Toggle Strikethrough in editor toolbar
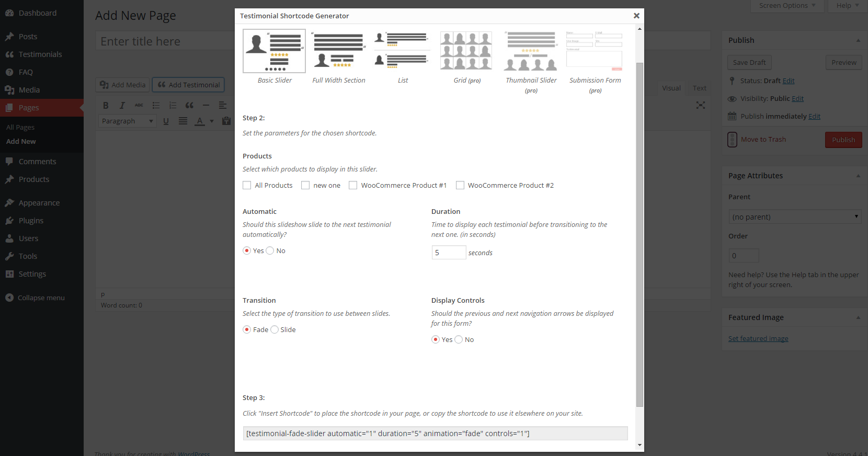Viewport: 868px width, 456px height. (139, 105)
